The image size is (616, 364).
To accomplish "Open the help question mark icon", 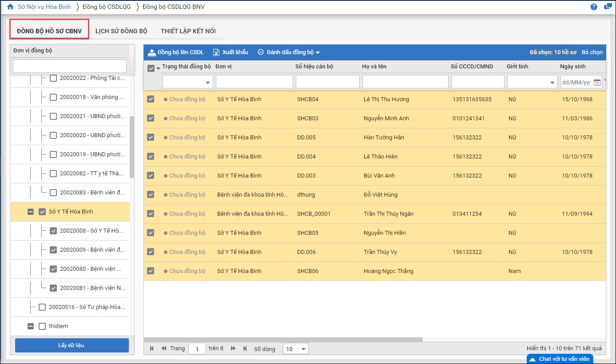I will [x=594, y=7].
